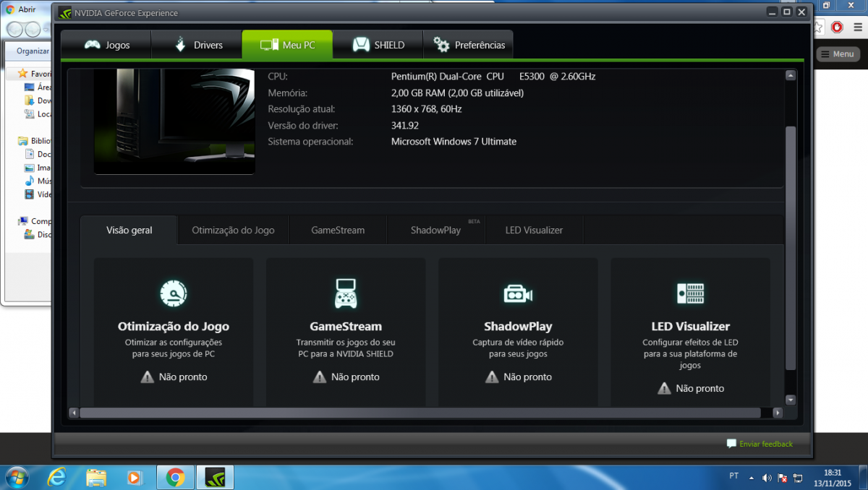
Task: Click the download arrow icon on Drivers tab
Action: click(x=180, y=45)
